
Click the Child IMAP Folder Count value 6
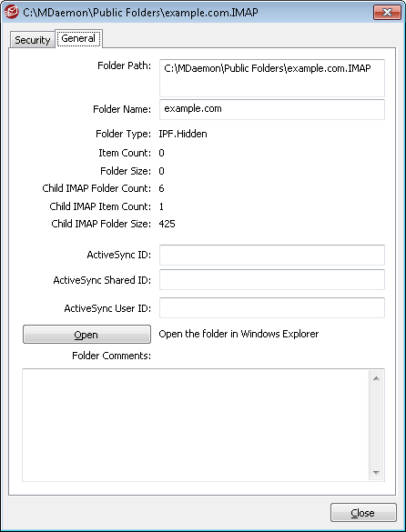click(161, 188)
